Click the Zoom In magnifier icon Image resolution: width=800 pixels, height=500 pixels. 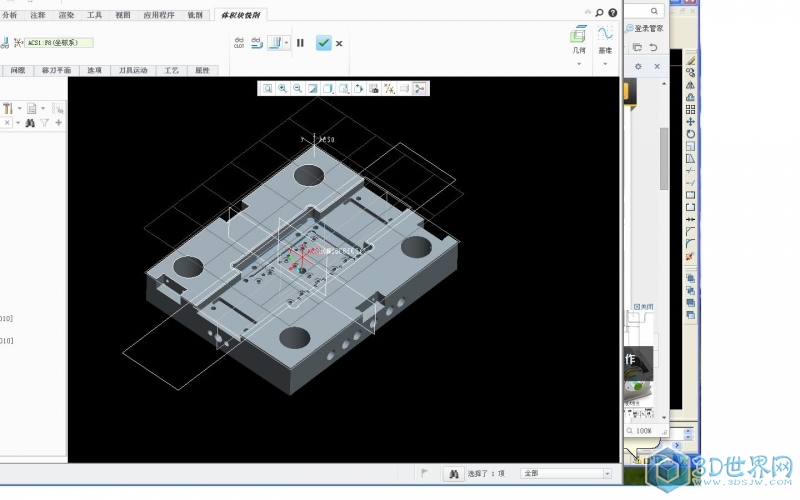[x=282, y=89]
